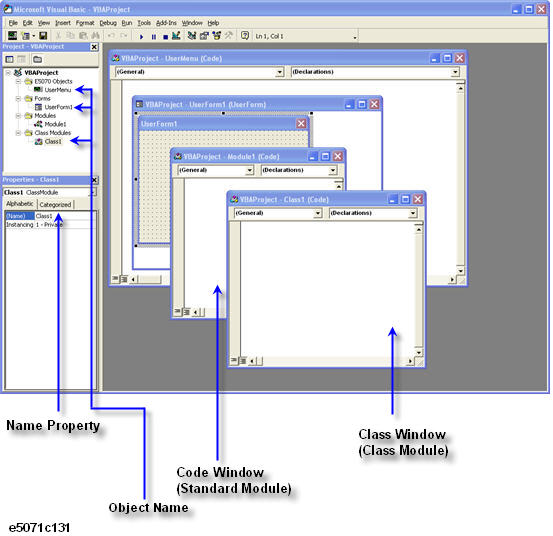Open the File menu
This screenshot has width=553, height=536.
(x=13, y=23)
